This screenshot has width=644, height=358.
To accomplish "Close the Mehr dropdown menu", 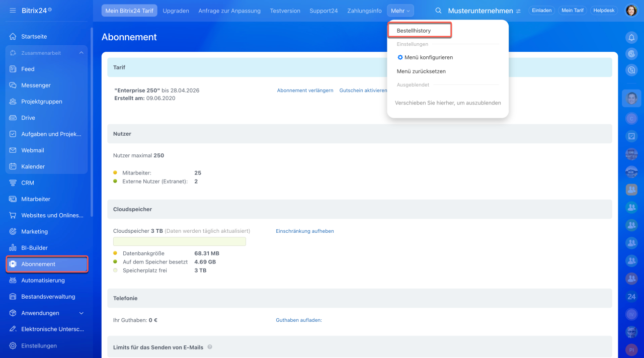I will [400, 11].
